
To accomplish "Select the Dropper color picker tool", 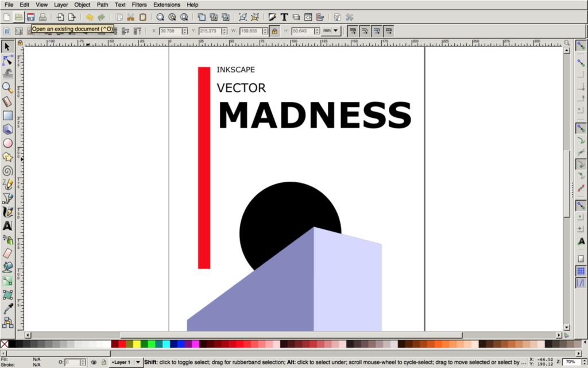I will point(7,309).
